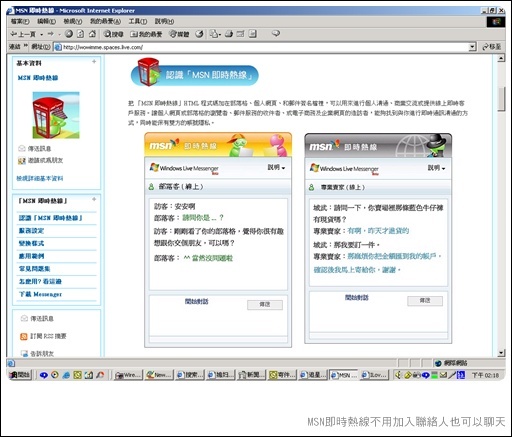The image size is (512, 437).
Task: Click the 移至 Go button
Action: point(492,47)
